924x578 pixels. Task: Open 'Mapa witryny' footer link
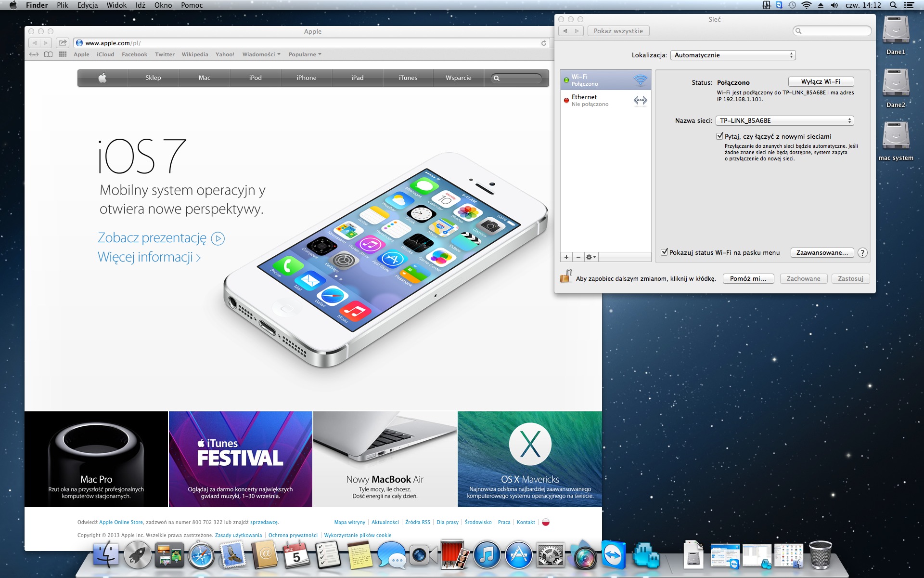point(350,522)
